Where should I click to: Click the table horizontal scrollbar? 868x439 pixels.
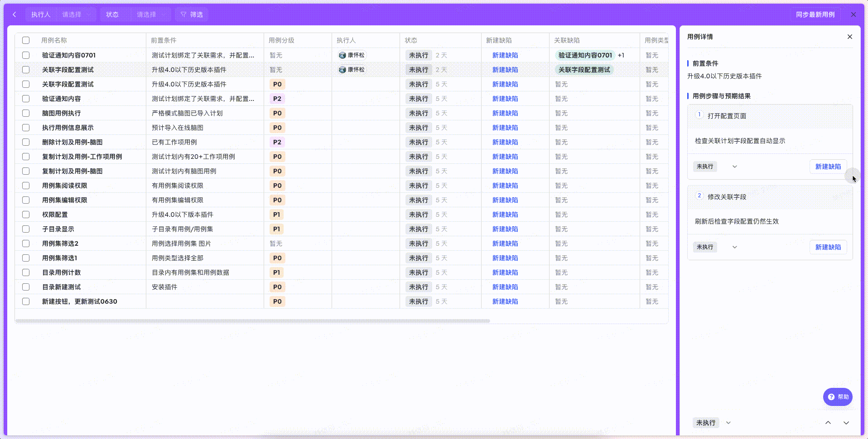click(252, 321)
